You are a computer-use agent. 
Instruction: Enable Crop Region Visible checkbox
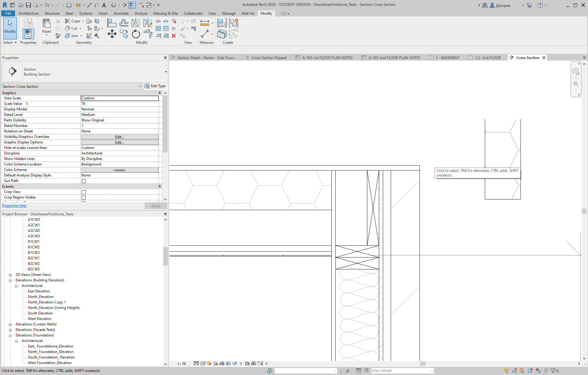pyautogui.click(x=84, y=197)
